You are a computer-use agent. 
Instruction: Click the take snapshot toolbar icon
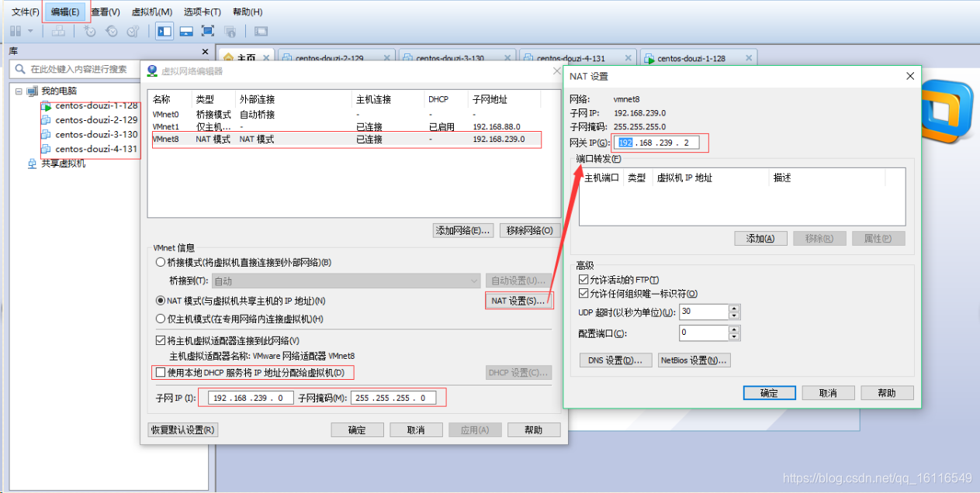[90, 31]
